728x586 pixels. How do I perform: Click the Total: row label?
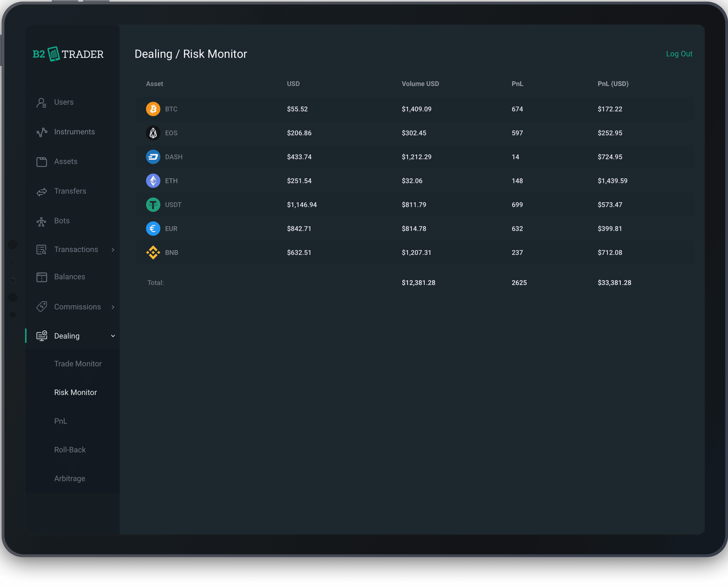pos(155,283)
